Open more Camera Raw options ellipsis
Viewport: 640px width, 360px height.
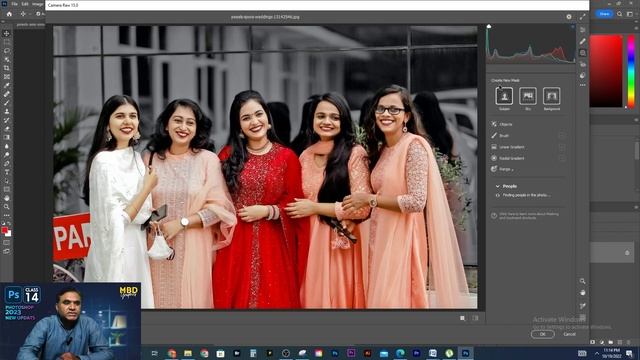582,85
